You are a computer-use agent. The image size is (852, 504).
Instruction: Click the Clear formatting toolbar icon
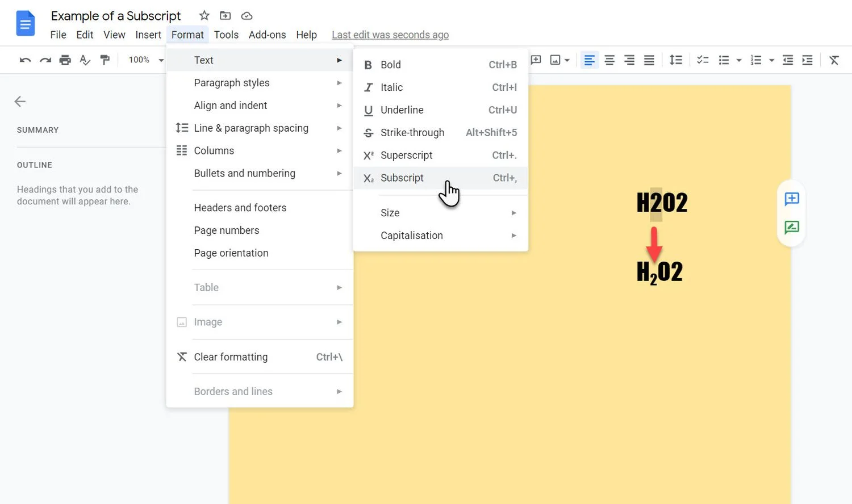[x=834, y=60]
